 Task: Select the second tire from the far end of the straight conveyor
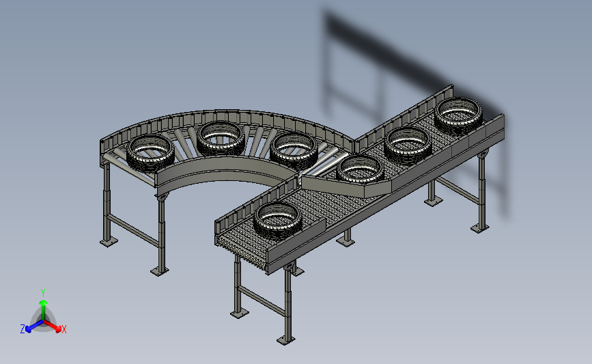(408, 145)
